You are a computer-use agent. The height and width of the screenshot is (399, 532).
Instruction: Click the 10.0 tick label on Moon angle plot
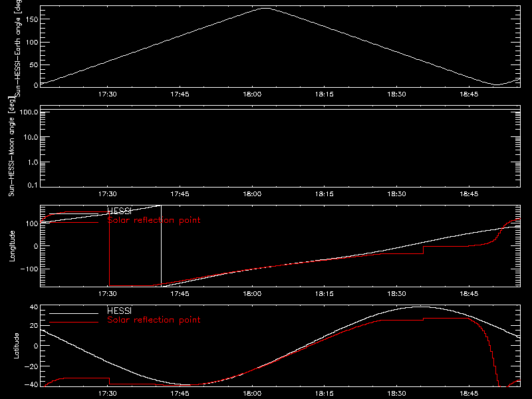tap(31, 138)
